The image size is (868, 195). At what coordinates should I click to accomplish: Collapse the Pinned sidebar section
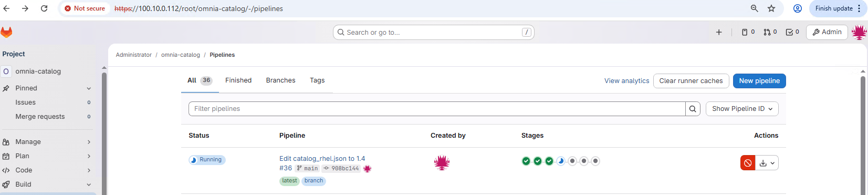point(48,88)
